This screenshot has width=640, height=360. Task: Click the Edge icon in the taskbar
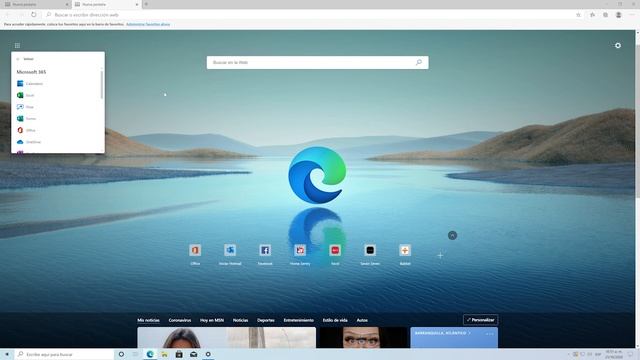click(150, 354)
